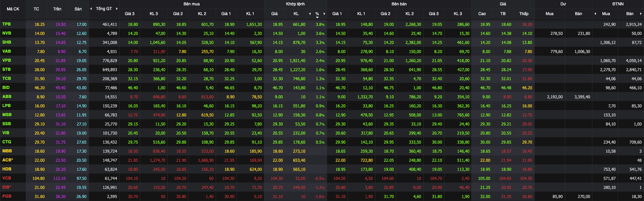Click the right arrow beside the % header
The height and width of the screenshot is (201, 644).
324,14
